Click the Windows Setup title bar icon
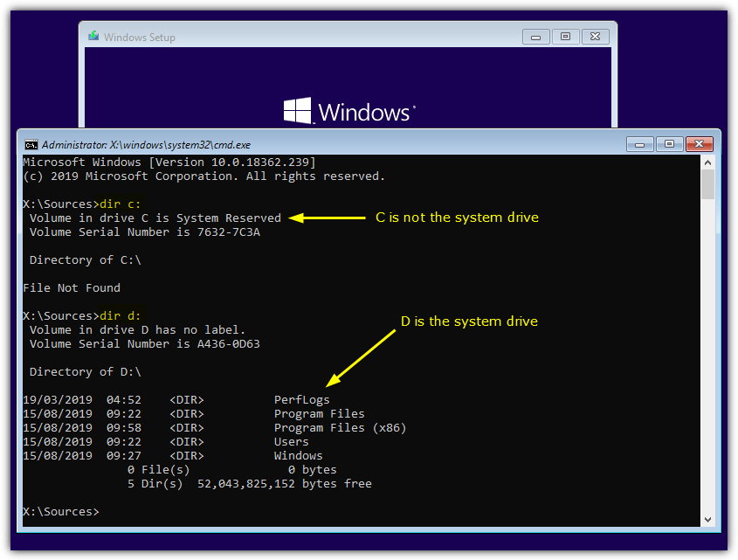 [93, 37]
